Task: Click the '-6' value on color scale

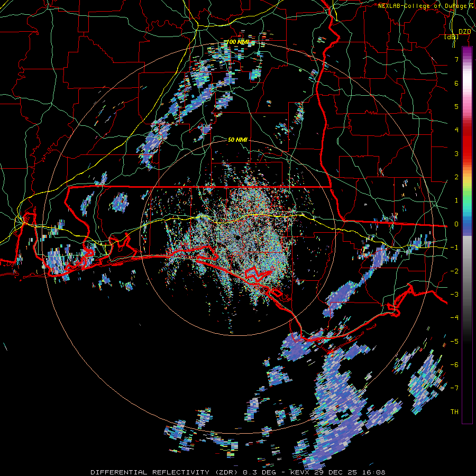Action: [454, 365]
